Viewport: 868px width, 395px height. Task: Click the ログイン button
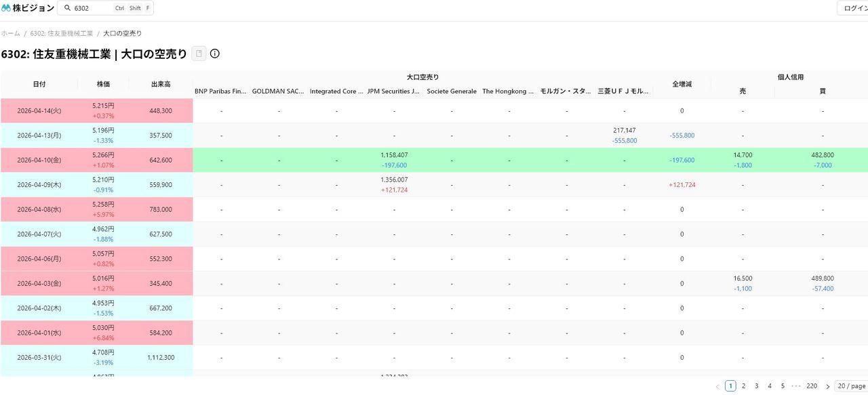click(x=854, y=8)
